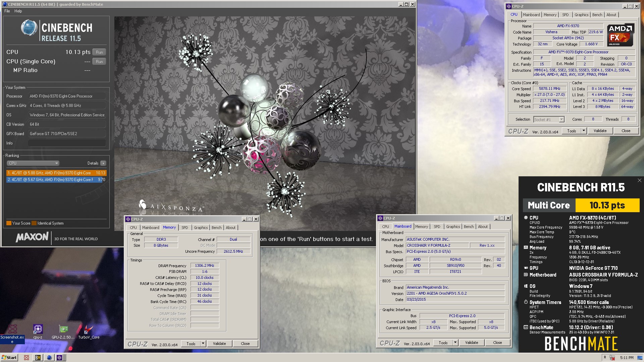Click the network tray icon with red X
Viewport: 644px width, 362px height.
click(612, 358)
